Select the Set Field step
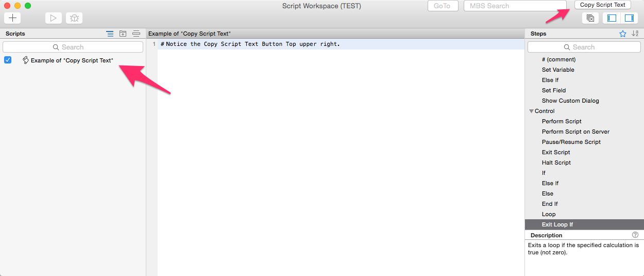The height and width of the screenshot is (276, 644). (x=554, y=90)
